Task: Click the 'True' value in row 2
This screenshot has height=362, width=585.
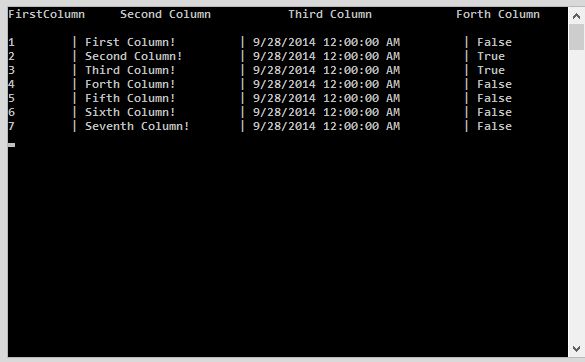Action: coord(491,56)
